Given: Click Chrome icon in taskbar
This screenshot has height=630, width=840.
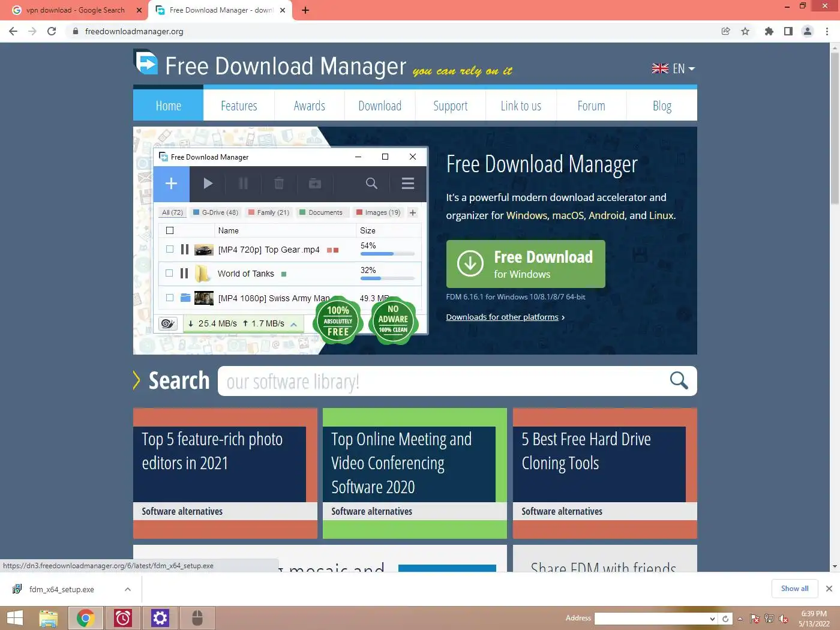Looking at the screenshot, I should [x=85, y=618].
